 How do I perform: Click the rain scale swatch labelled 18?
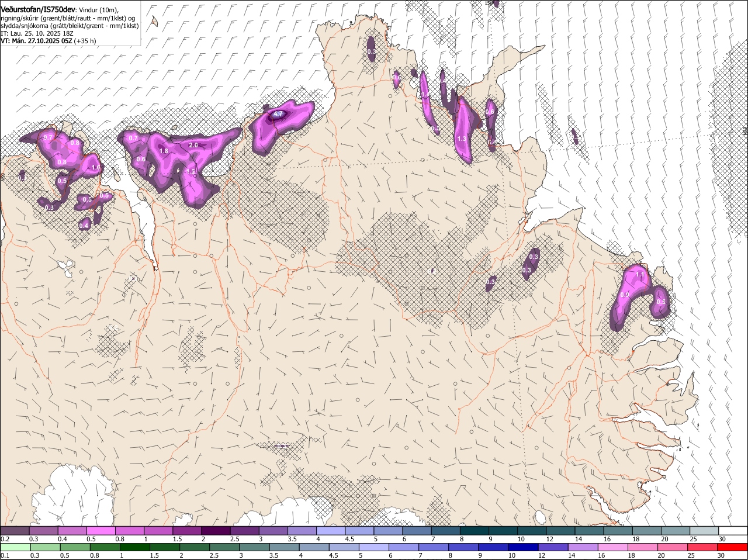(x=643, y=547)
